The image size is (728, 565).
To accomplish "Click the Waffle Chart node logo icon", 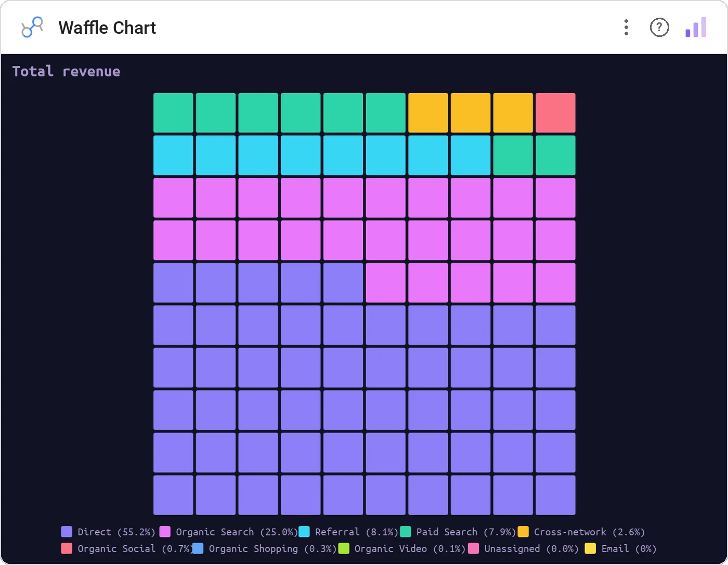I will coord(32,27).
